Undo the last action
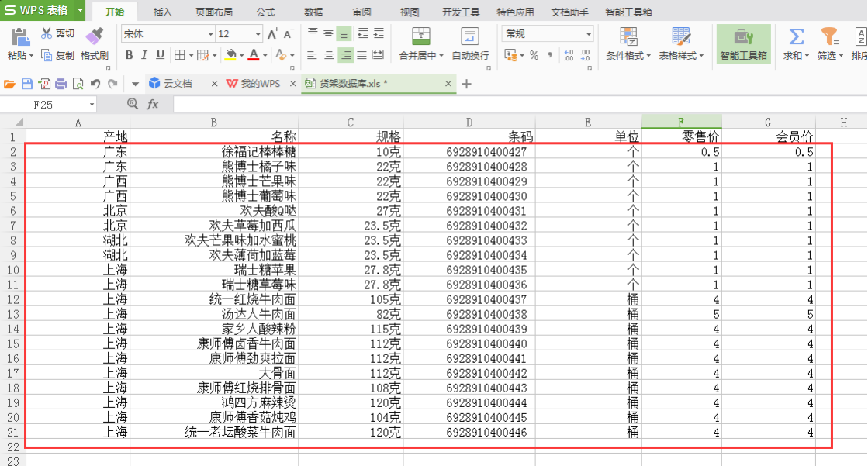The height and width of the screenshot is (466, 868). click(x=95, y=84)
